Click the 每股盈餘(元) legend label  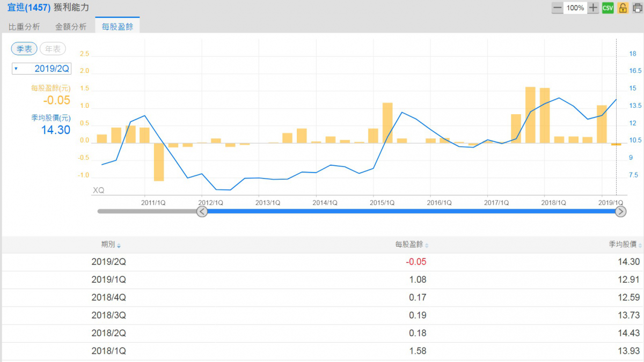[51, 88]
